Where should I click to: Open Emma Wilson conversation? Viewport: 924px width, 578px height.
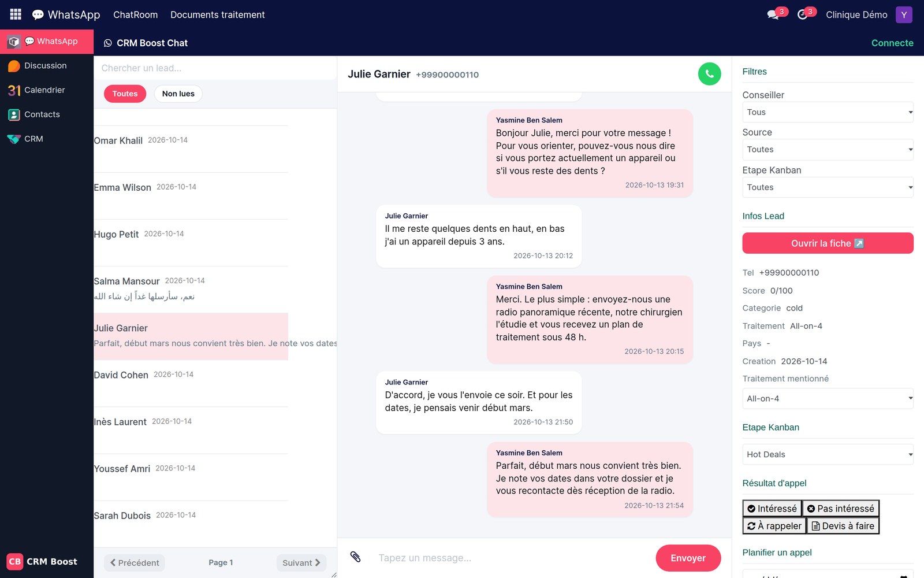coord(191,195)
